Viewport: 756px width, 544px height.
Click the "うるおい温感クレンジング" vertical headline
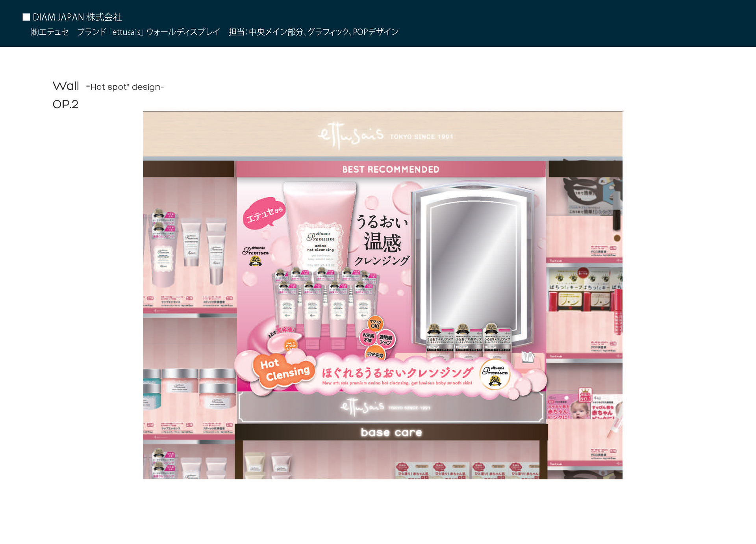coord(382,240)
